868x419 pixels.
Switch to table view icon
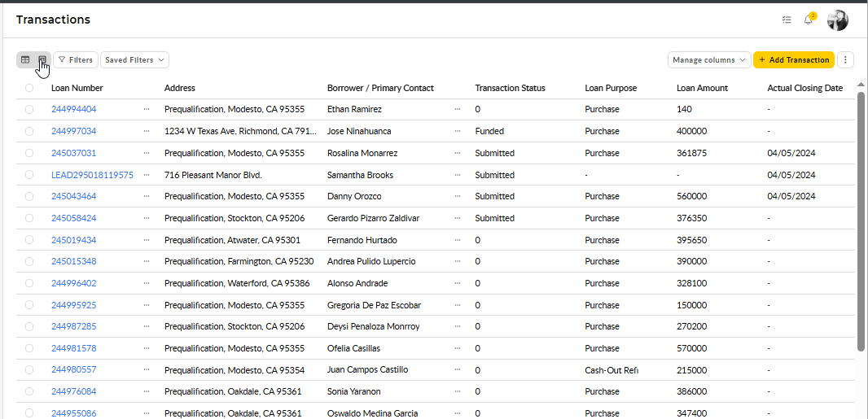pyautogui.click(x=25, y=59)
